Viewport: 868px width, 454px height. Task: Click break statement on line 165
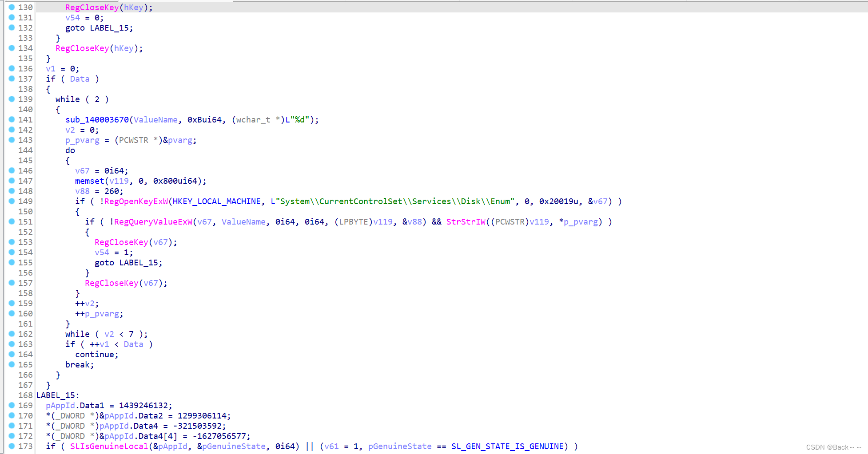tap(80, 365)
